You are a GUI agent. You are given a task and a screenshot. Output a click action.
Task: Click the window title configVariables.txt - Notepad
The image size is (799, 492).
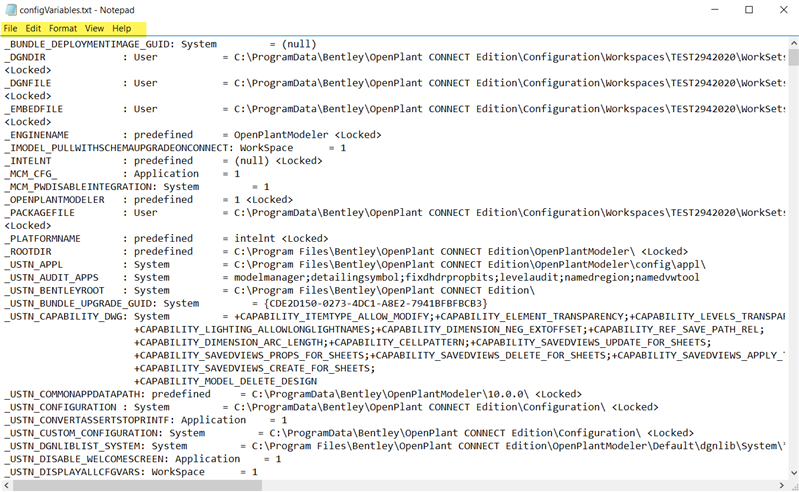click(x=77, y=10)
